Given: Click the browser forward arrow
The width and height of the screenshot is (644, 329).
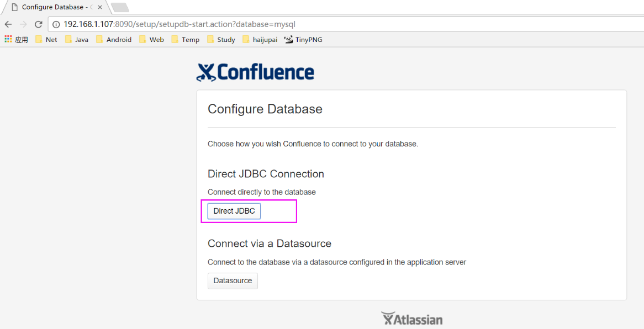Looking at the screenshot, I should point(23,24).
